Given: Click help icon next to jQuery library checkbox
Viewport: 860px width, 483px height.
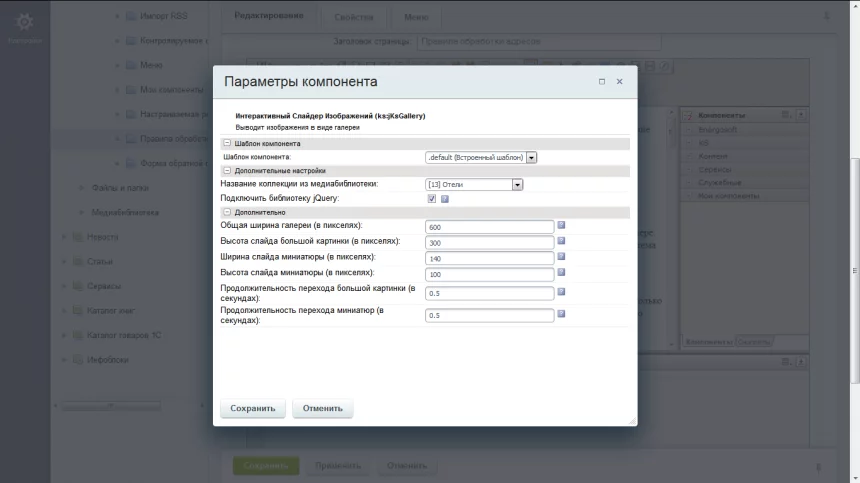Looking at the screenshot, I should click(445, 199).
